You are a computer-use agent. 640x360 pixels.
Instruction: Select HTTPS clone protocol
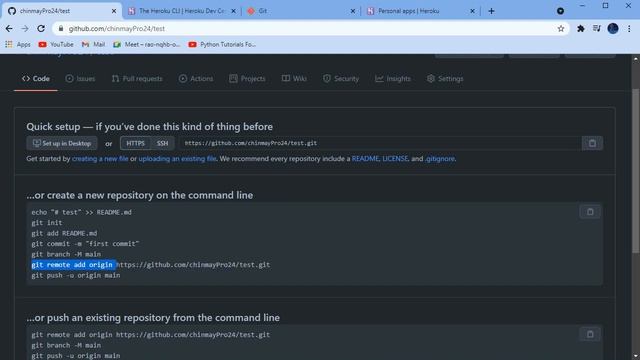click(x=136, y=143)
